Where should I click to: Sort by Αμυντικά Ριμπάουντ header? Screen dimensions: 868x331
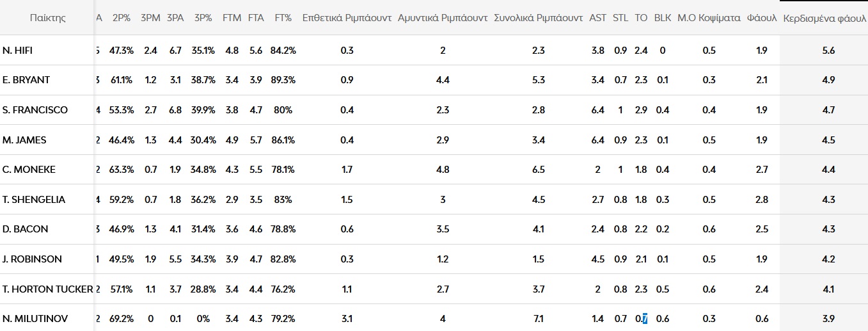coord(443,17)
